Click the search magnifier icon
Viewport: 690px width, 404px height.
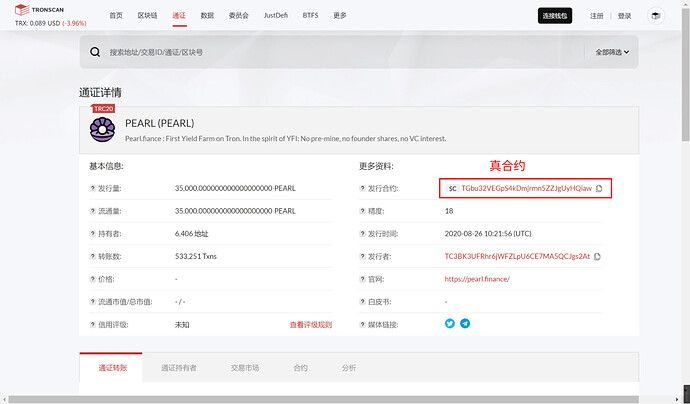click(95, 52)
